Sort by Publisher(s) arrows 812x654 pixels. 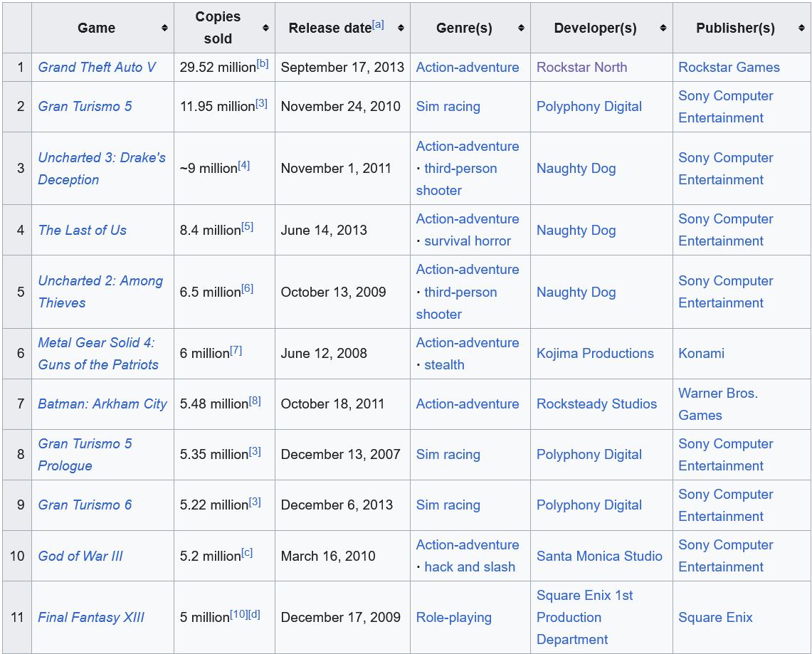[801, 28]
